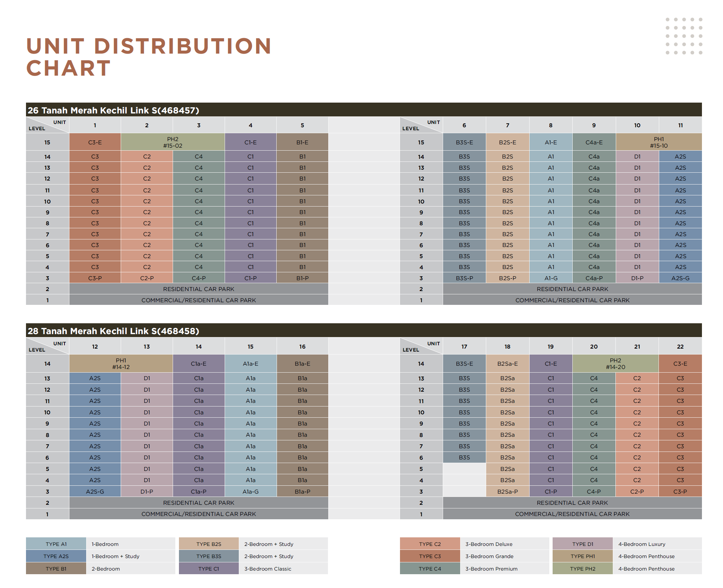
Task: Click the dotted grid decoration
Action: 684,36
